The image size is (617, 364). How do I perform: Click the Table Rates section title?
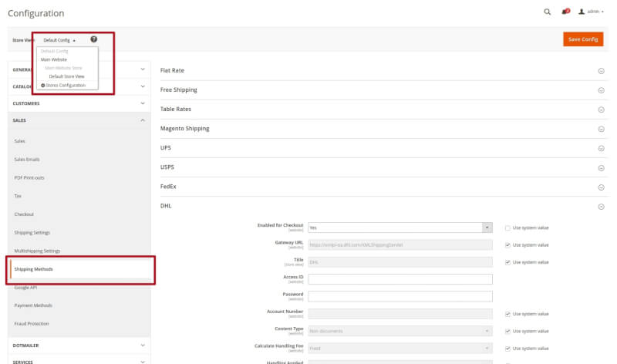coord(176,109)
